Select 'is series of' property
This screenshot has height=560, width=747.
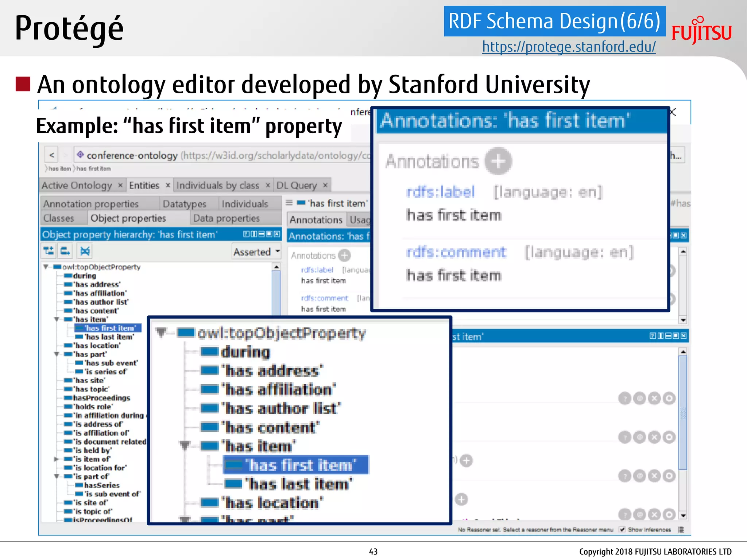106,372
